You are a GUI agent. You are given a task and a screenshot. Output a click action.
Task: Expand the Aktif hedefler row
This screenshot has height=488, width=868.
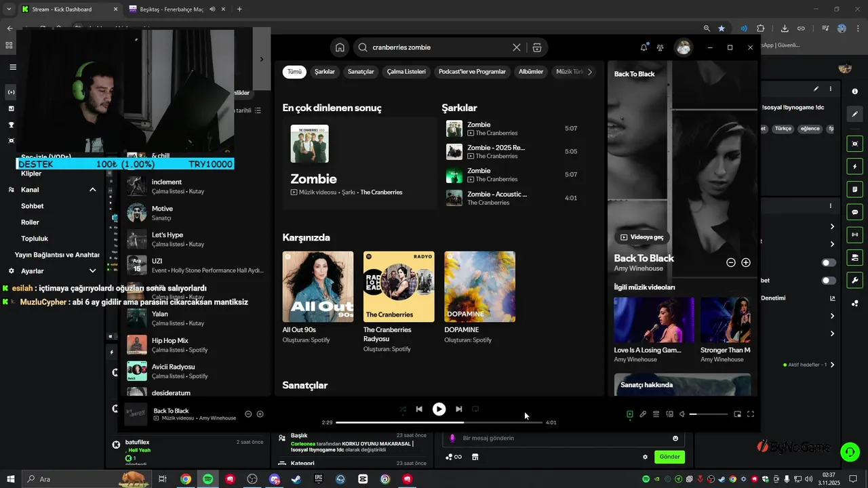[833, 365]
